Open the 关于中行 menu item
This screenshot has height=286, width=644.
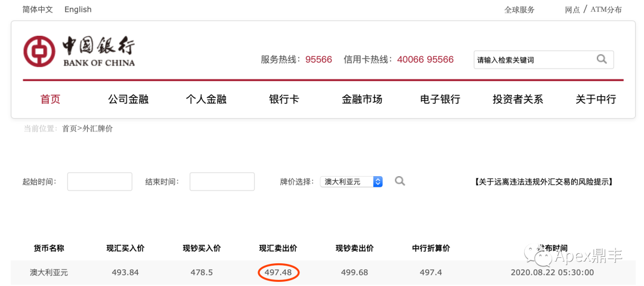596,99
